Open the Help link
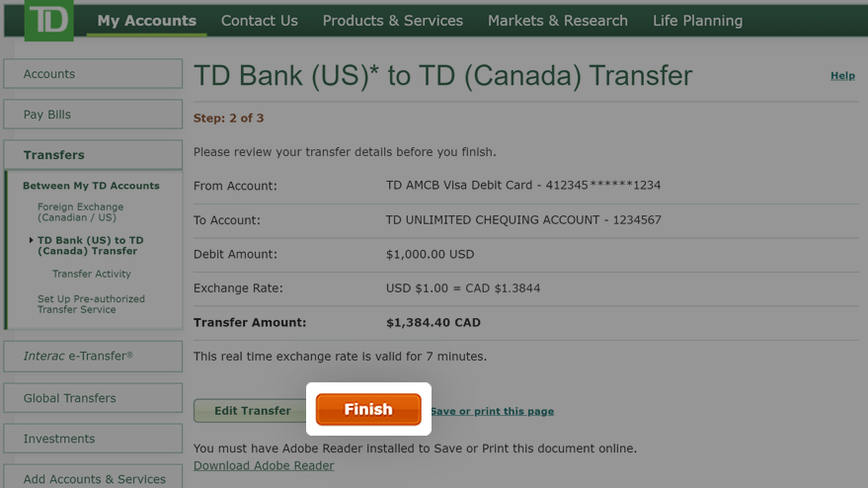The image size is (868, 488). tap(842, 75)
